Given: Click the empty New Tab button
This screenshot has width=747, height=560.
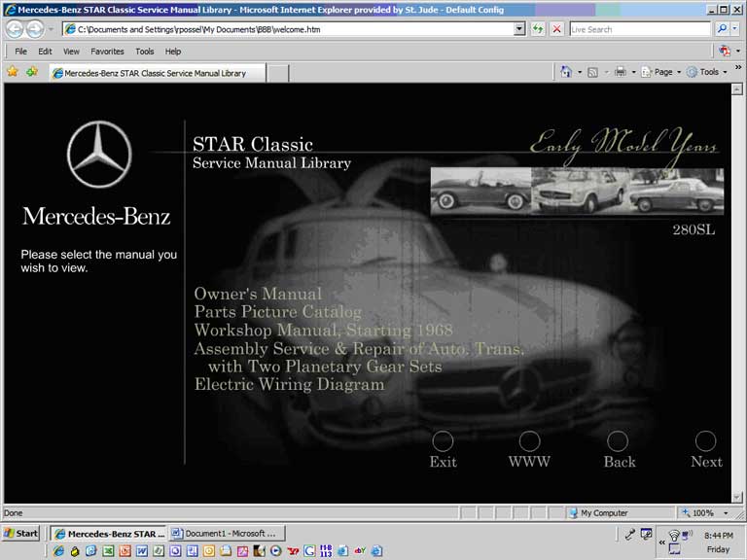Looking at the screenshot, I should (x=277, y=73).
